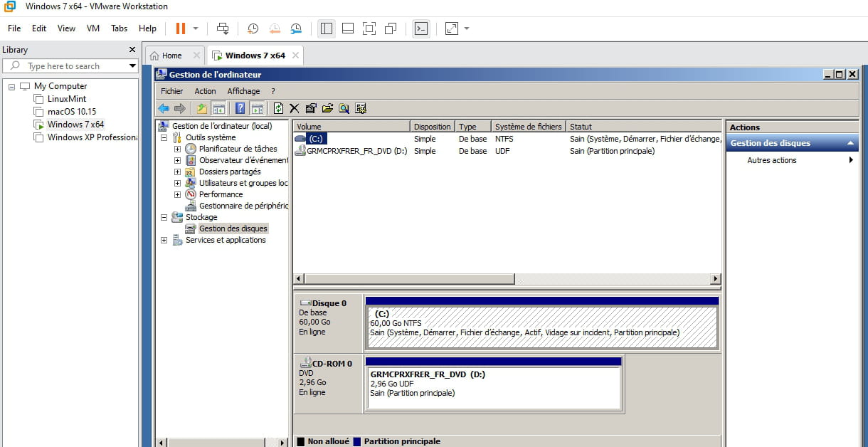The height and width of the screenshot is (447, 868).
Task: Open the stretch display dropdown arrow
Action: pos(467,28)
